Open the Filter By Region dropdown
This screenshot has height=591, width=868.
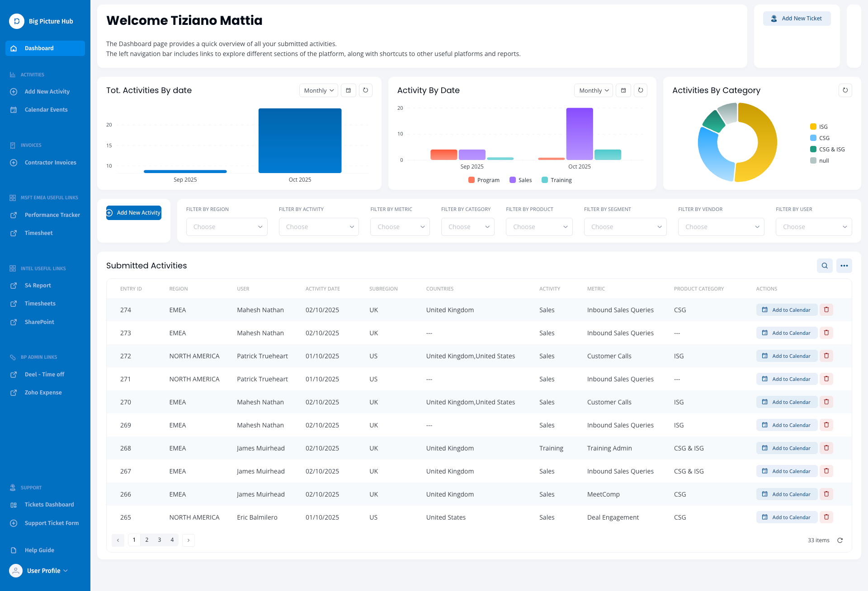(x=226, y=227)
